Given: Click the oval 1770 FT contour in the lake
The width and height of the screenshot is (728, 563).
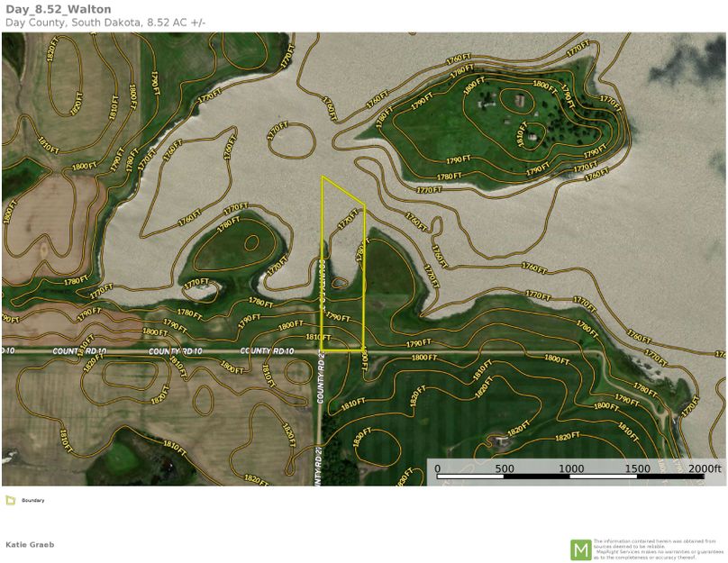Looking at the screenshot, I should click(291, 142).
